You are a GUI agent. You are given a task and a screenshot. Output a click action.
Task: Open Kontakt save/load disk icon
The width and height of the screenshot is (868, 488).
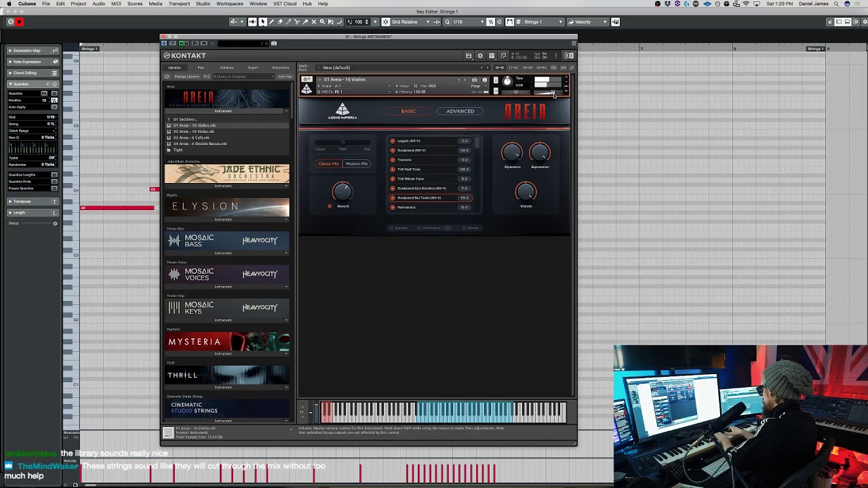tap(469, 56)
